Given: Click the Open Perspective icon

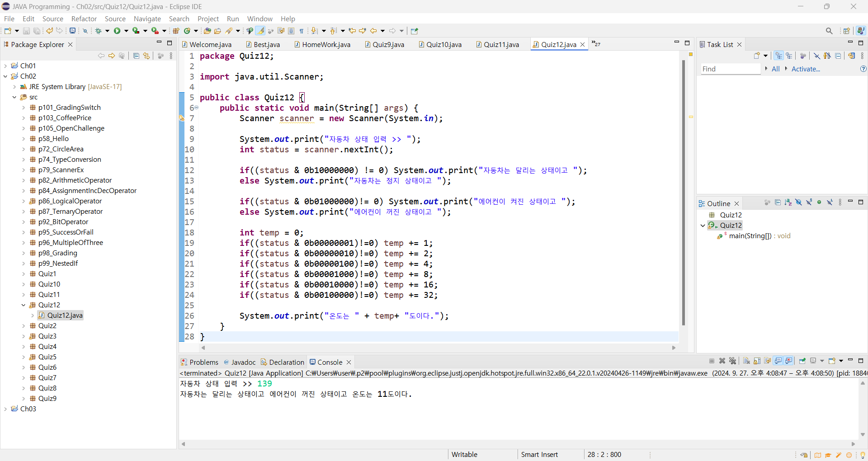Looking at the screenshot, I should tap(846, 31).
